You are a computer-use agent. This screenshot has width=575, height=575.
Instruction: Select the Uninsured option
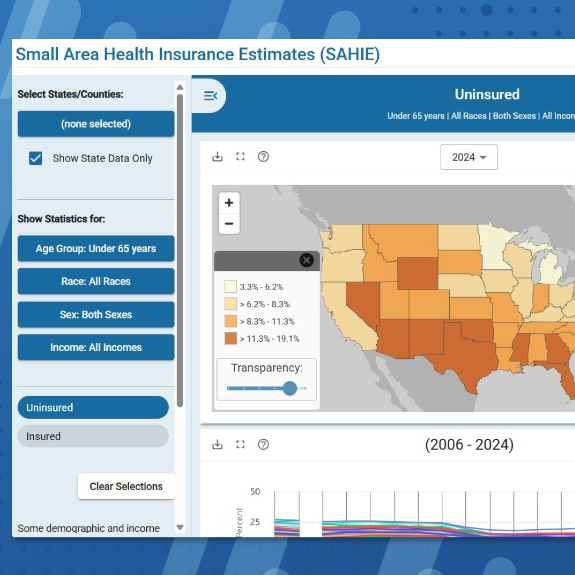tap(93, 407)
